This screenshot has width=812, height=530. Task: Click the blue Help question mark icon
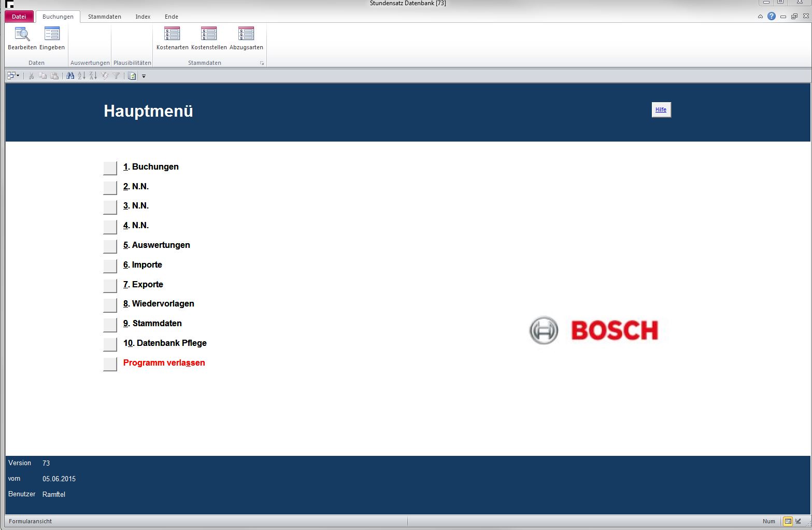click(x=772, y=16)
